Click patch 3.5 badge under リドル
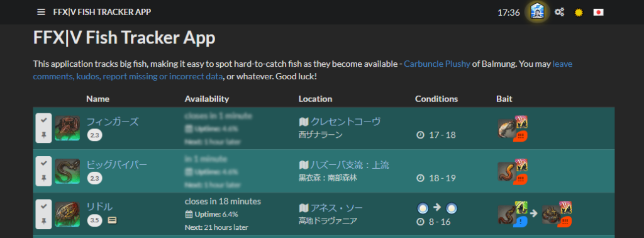This screenshot has height=238, width=644. tap(95, 221)
